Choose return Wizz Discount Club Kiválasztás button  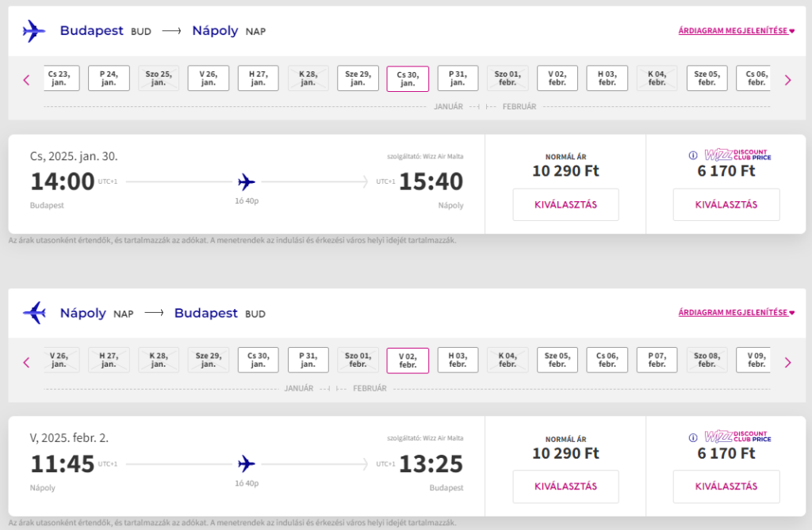click(726, 486)
